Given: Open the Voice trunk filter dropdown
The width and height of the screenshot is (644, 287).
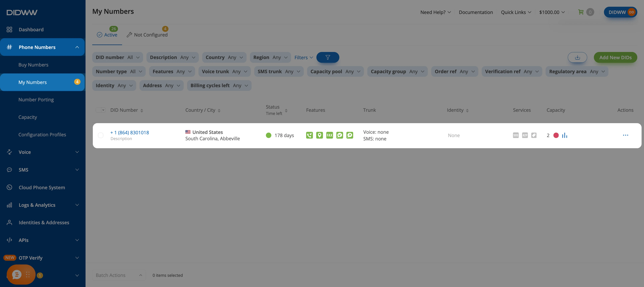Looking at the screenshot, I should click(225, 72).
